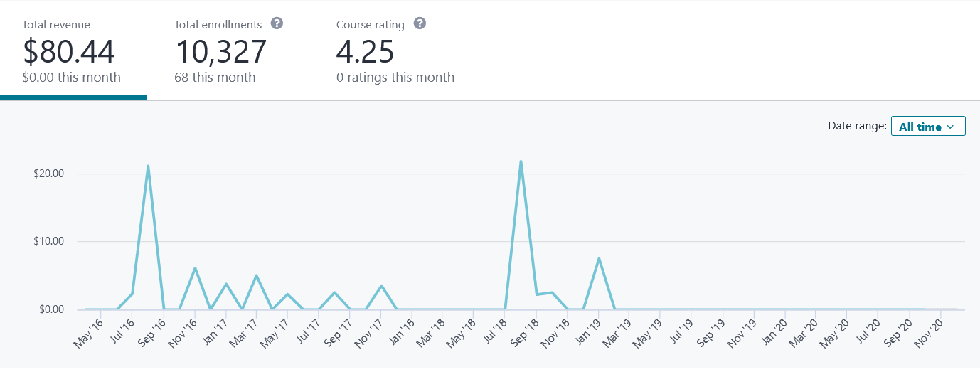Click the Sep '20 axis label
The width and height of the screenshot is (980, 372).
[896, 333]
